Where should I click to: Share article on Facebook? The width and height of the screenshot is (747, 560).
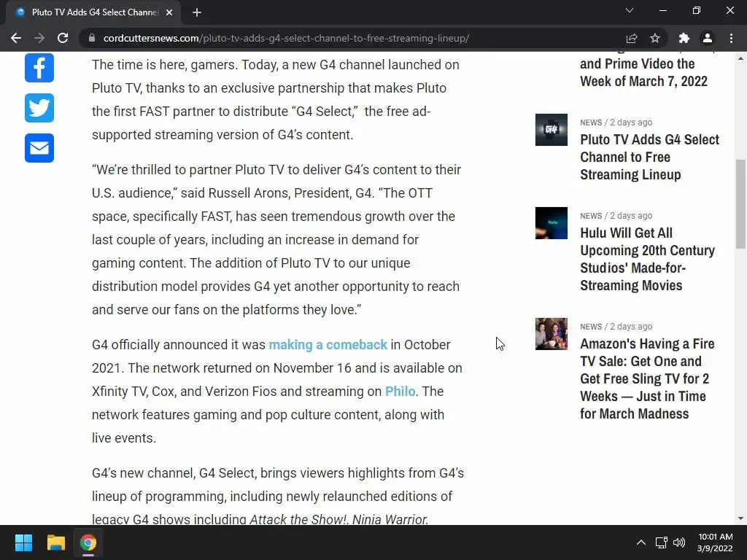click(x=39, y=68)
